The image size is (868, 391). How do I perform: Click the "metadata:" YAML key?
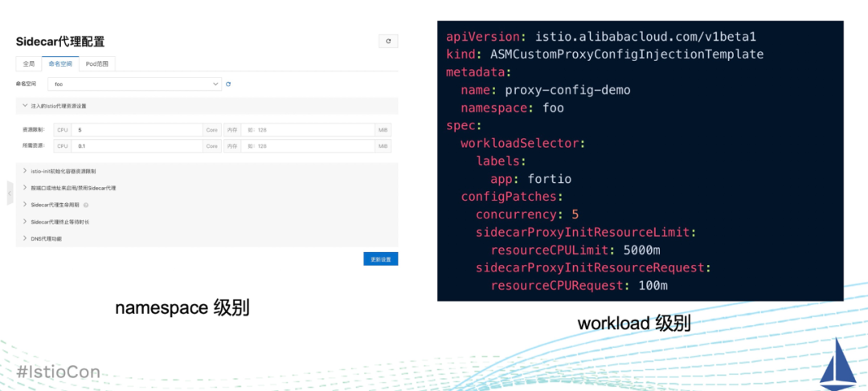(479, 72)
